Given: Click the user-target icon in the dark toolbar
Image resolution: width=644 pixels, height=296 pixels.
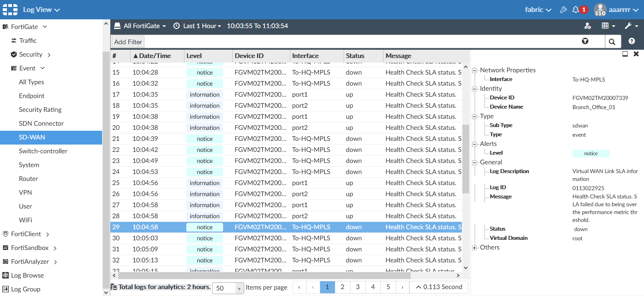Looking at the screenshot, I should [587, 26].
